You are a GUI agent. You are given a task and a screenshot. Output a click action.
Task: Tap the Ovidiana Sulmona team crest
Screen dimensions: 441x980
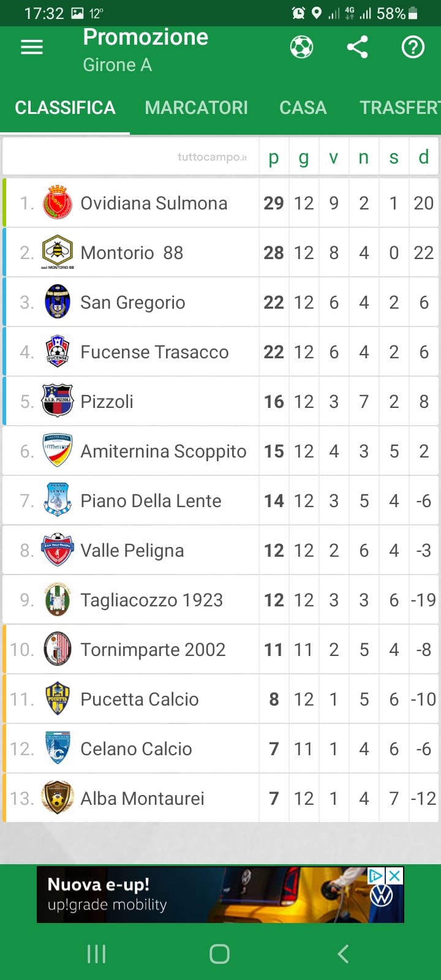[x=58, y=203]
